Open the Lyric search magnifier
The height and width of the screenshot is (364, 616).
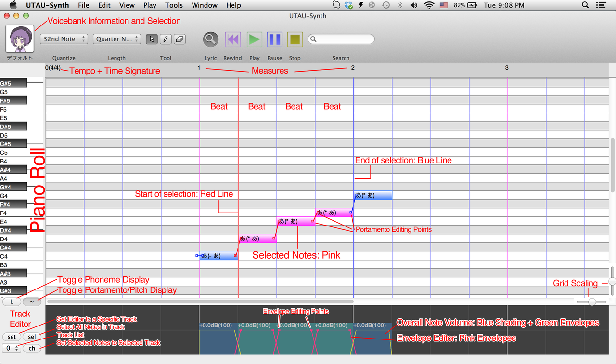tap(210, 39)
